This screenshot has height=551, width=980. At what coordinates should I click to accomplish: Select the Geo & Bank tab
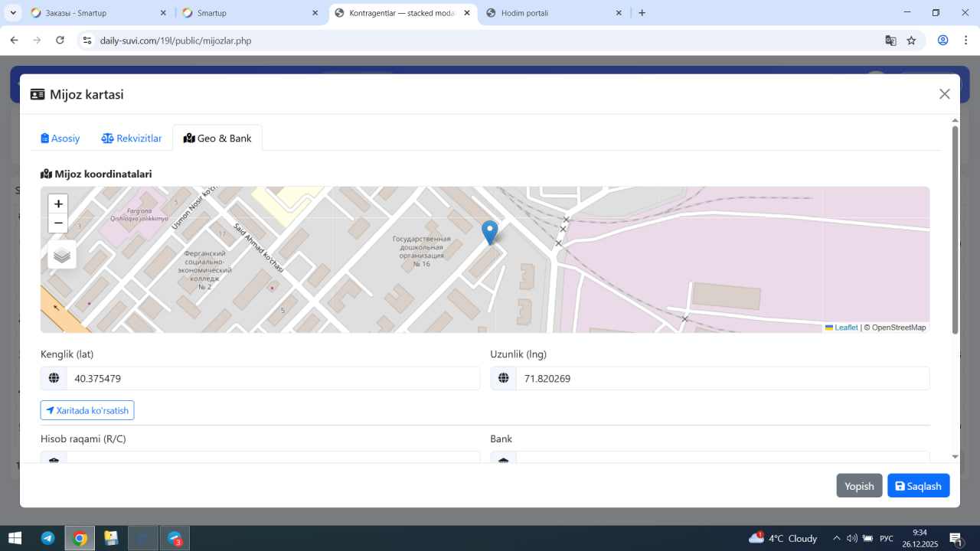[x=217, y=139]
